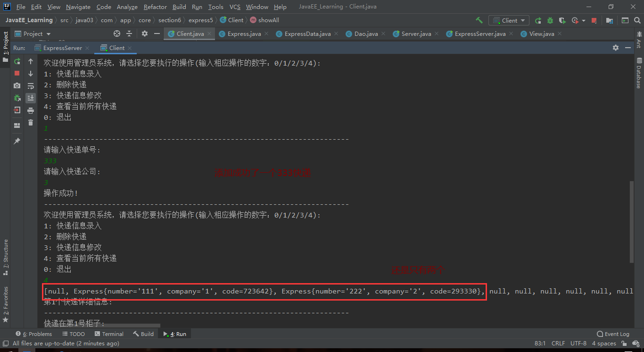Click the section6 breadcrumb
Viewport: 644px width, 352px height.
tap(169, 20)
